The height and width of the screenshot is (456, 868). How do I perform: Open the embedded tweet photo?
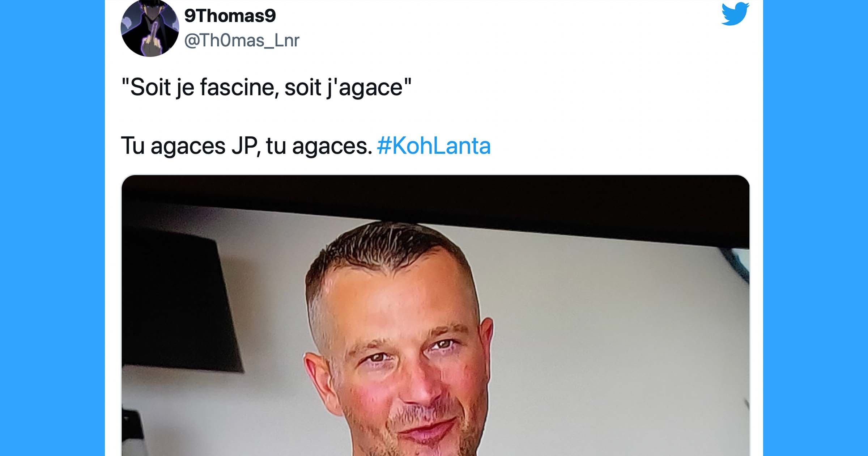tap(435, 315)
